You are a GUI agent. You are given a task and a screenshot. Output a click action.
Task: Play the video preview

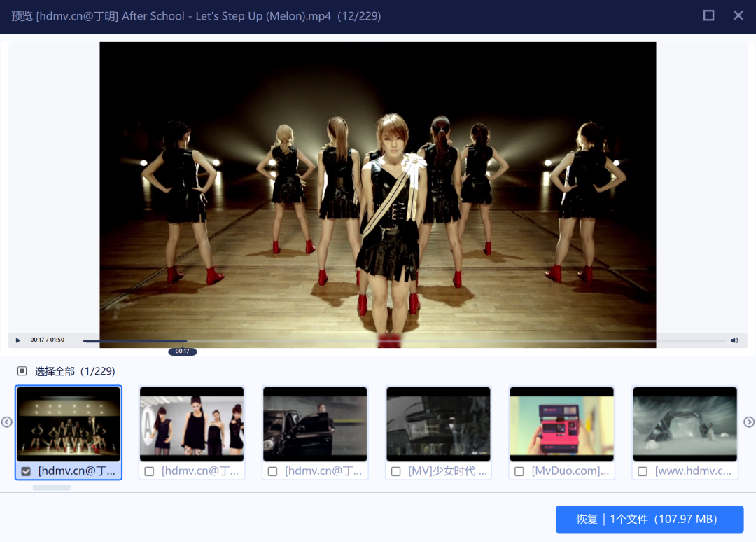tap(17, 340)
